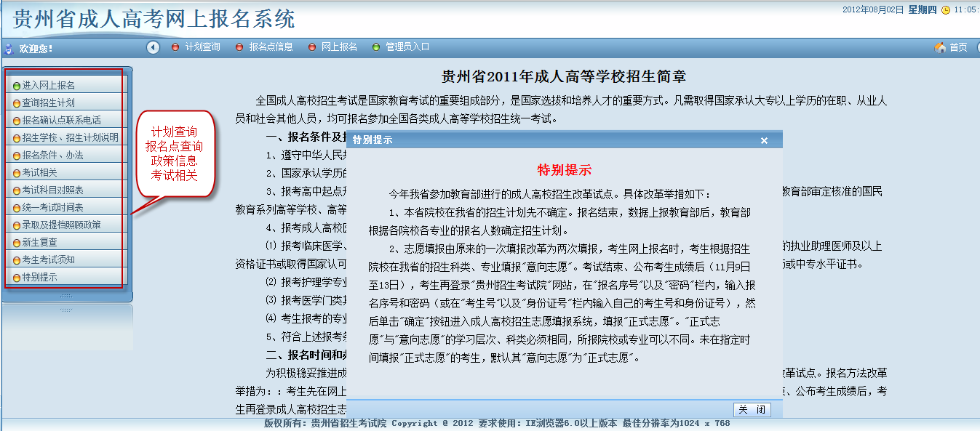Select 考生考试须知 in the sidebar

click(x=48, y=260)
